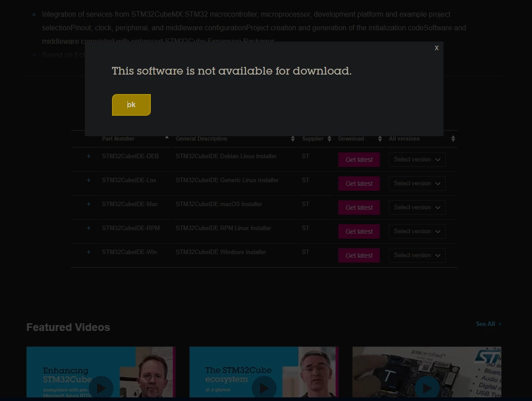Expand the STM32CubeIDE-Lnx row plus icon
Image resolution: width=532 pixels, height=401 pixels.
coord(89,180)
